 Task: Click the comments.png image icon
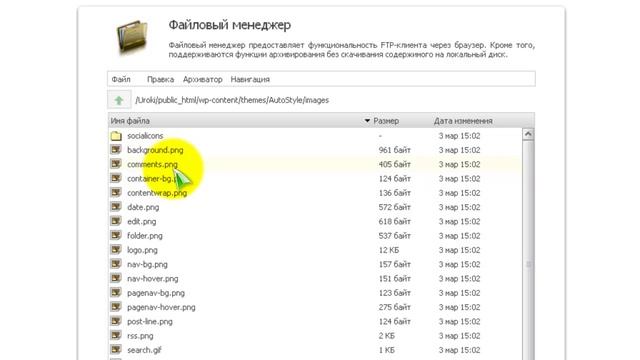click(x=116, y=164)
